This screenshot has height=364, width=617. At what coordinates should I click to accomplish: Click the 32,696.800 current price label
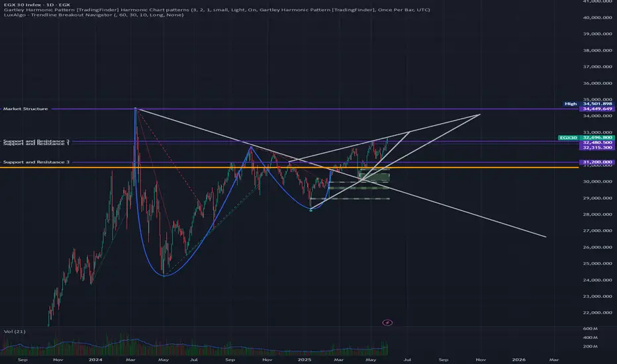(597, 138)
